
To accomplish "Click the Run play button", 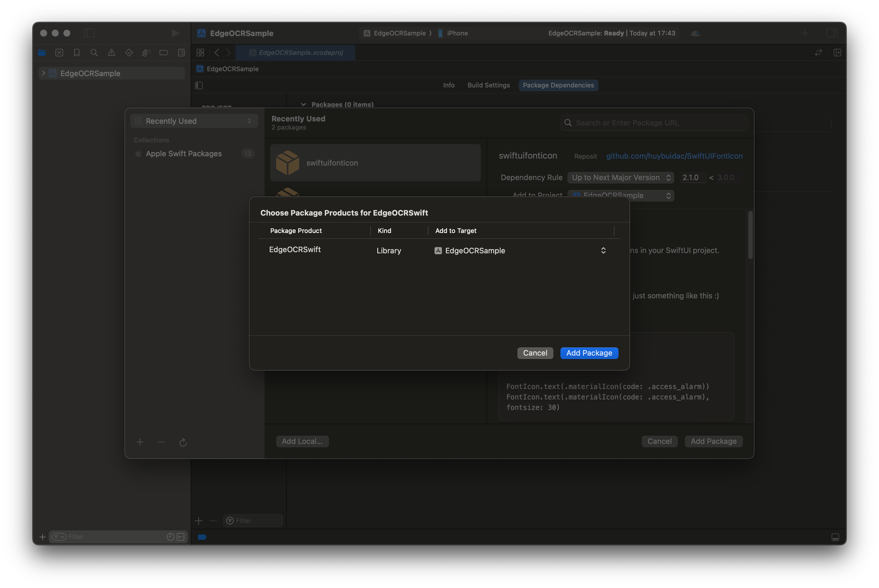I will pyautogui.click(x=175, y=33).
